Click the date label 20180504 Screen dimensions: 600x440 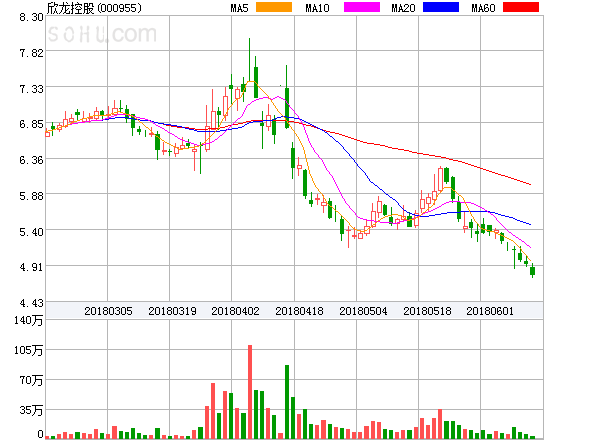(x=363, y=311)
